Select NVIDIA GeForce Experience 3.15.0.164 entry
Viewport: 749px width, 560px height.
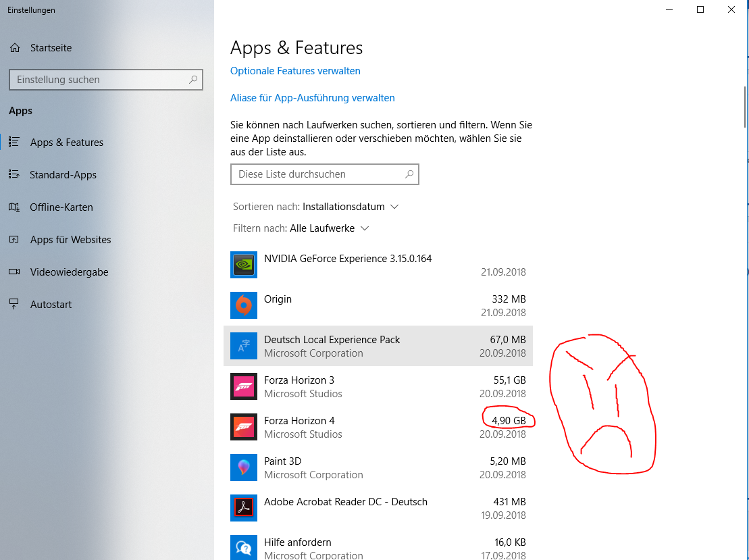[348, 259]
